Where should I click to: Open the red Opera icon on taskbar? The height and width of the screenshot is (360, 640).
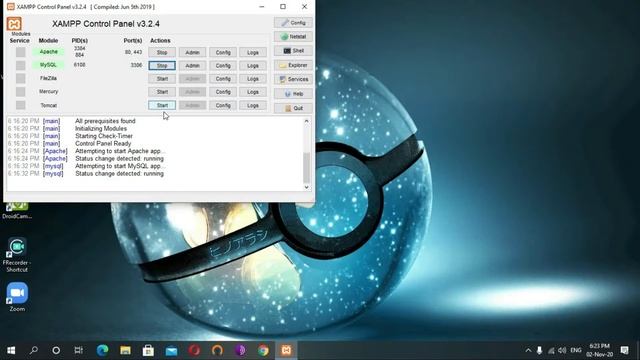pos(194,350)
